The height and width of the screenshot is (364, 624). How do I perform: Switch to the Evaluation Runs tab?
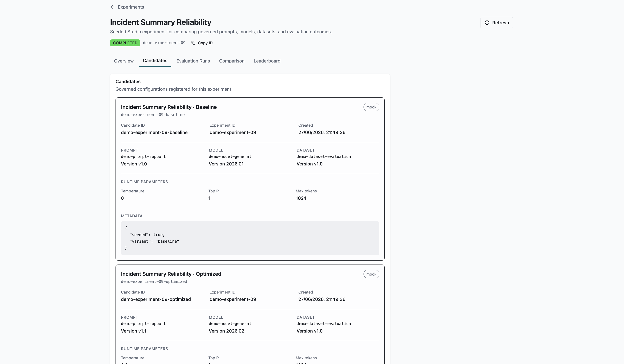[193, 61]
